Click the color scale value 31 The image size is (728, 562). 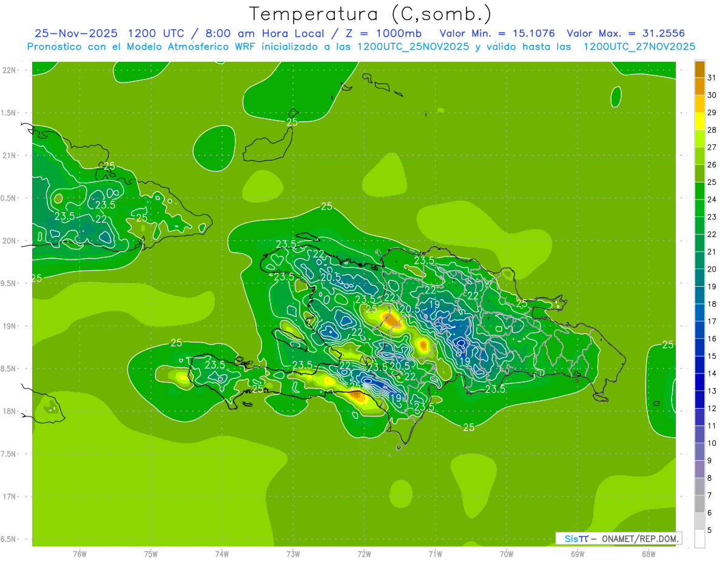pos(712,78)
